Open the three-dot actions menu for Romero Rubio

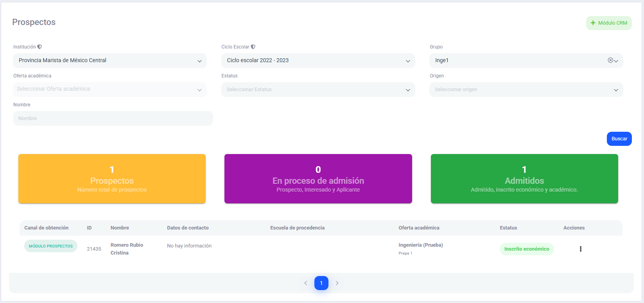[580, 249]
